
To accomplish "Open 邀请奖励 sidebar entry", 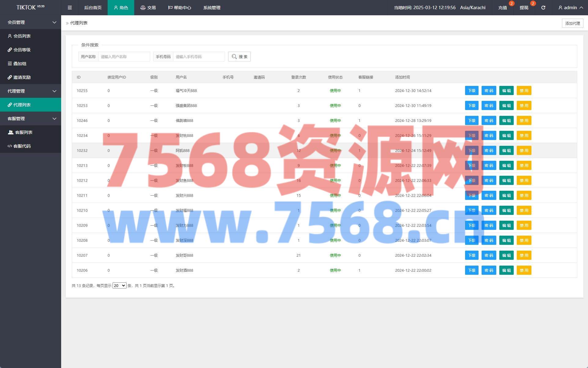I will click(x=22, y=77).
